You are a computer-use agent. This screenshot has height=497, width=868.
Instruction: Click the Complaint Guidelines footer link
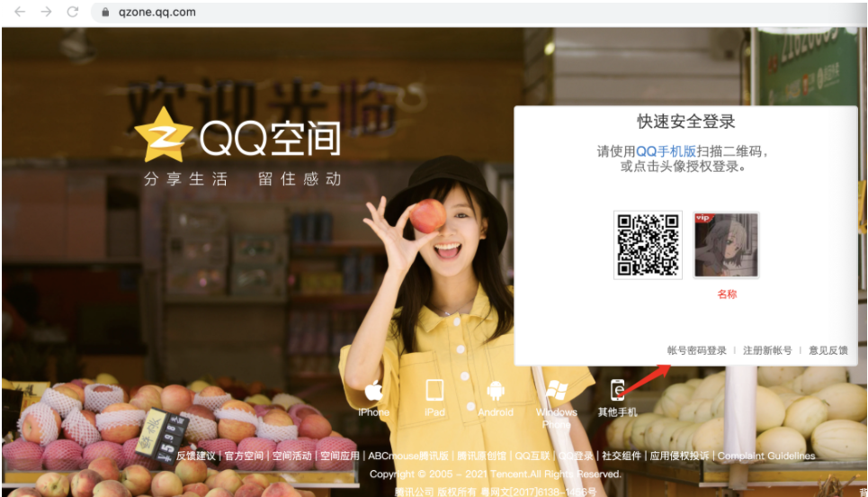(766, 456)
